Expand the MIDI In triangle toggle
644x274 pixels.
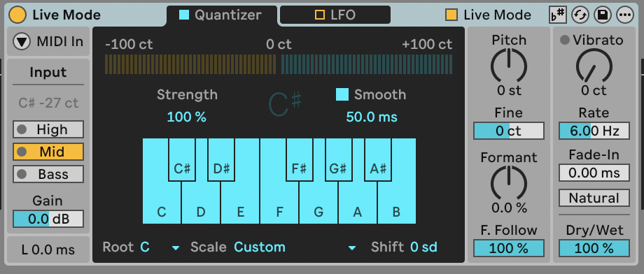point(22,41)
